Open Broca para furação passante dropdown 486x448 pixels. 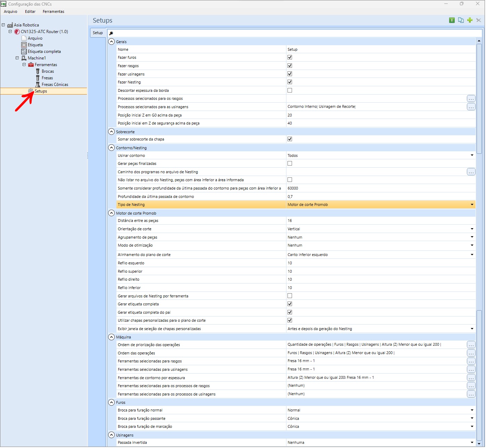click(473, 418)
